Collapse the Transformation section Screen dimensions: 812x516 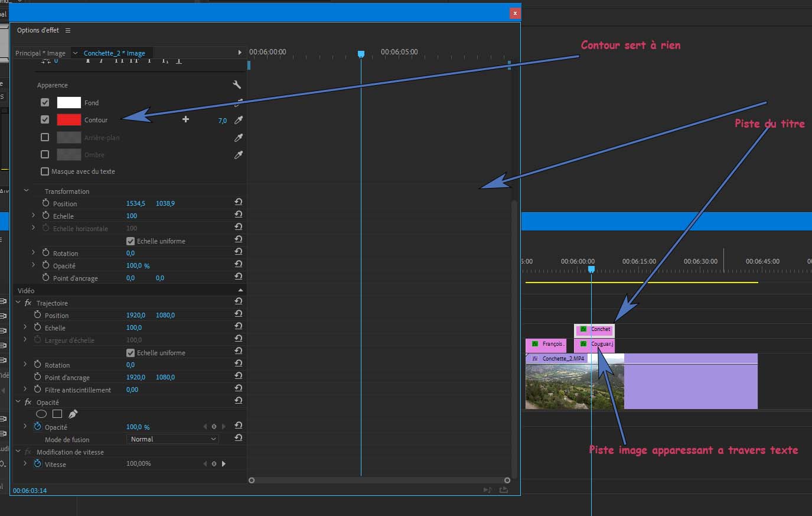tap(26, 191)
